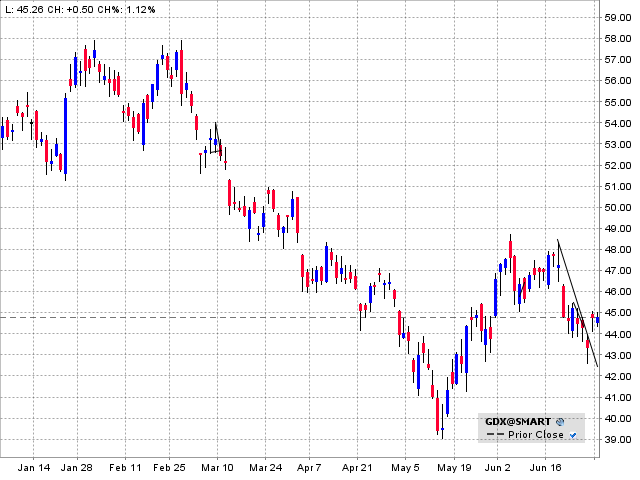Viewport: 640px width, 480px height.
Task: Click the 39.00 price axis label
Action: click(x=618, y=440)
